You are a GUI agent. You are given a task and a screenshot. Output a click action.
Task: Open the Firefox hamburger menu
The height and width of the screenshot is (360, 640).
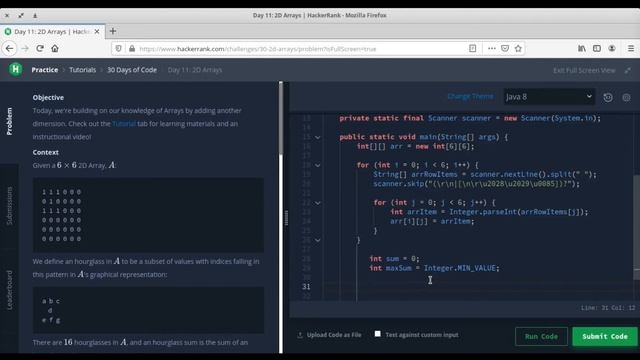pyautogui.click(x=631, y=49)
